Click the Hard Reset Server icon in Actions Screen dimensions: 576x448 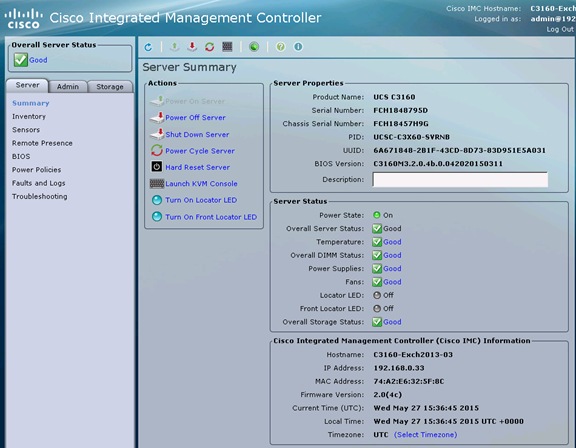point(157,167)
